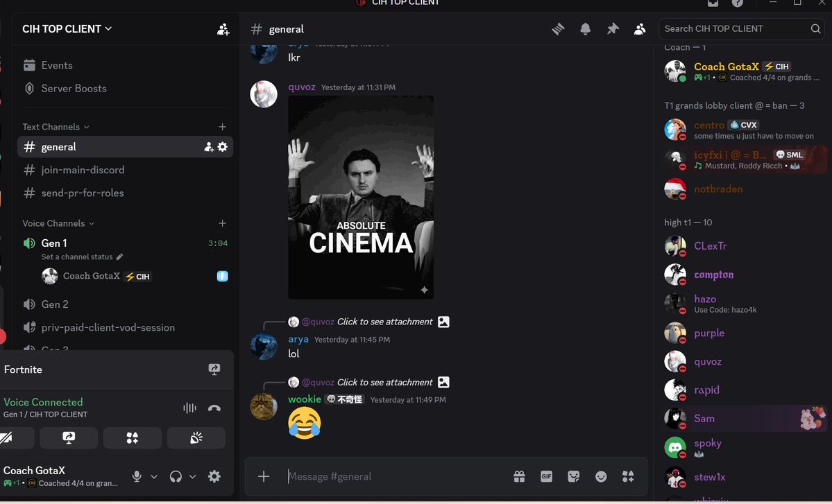The image size is (832, 504).
Task: Click the plus attach button in message bar
Action: coord(264,476)
